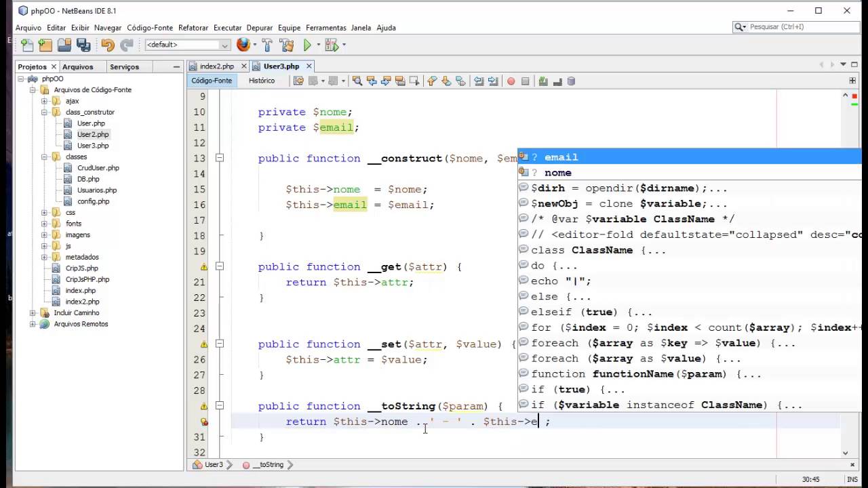
Task: Select 'class ClassName' code template suggestion
Action: click(690, 250)
